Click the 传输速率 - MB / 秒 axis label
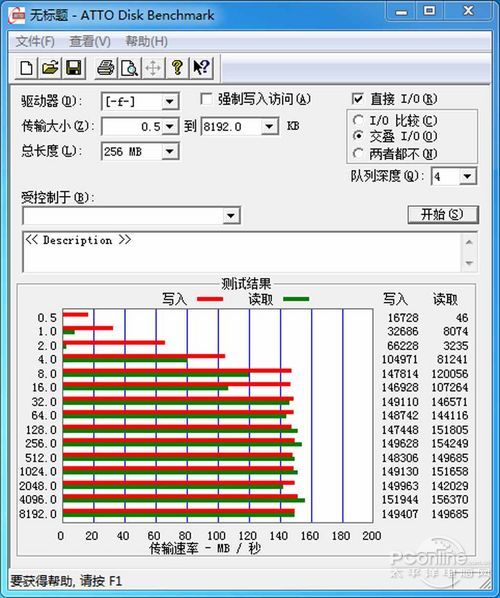 (x=205, y=548)
